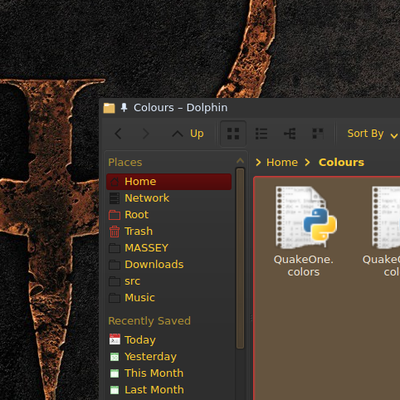This screenshot has height=400, width=400.
Task: Click the Places section header
Action: click(125, 162)
